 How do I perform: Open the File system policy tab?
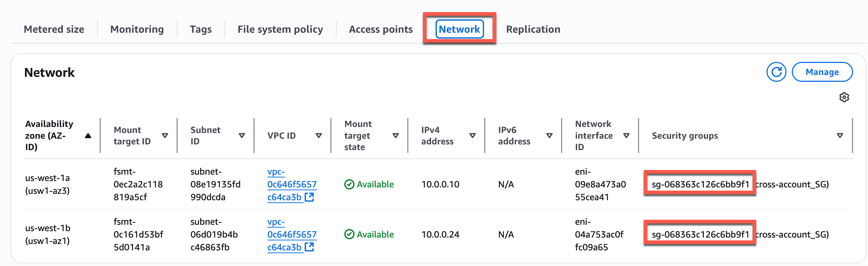click(x=280, y=29)
